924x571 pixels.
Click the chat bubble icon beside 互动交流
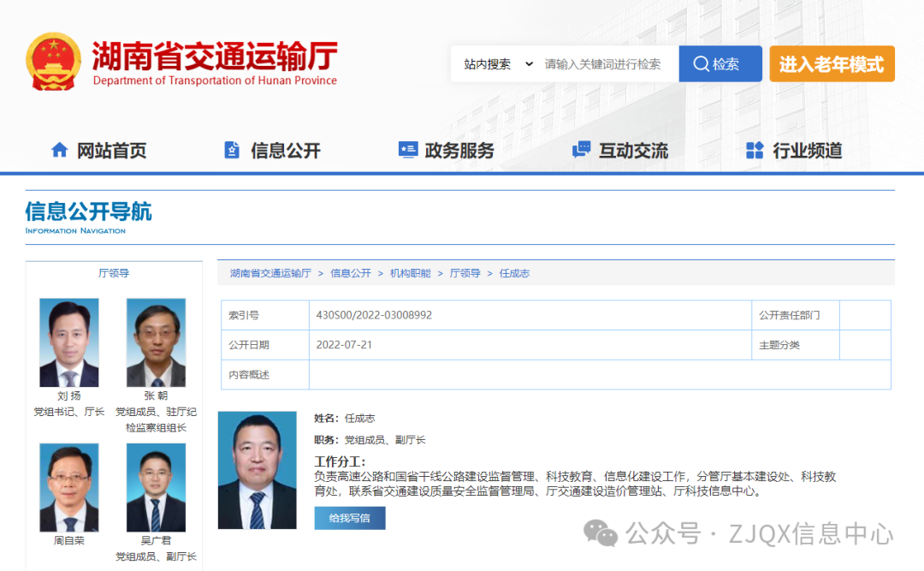(582, 151)
